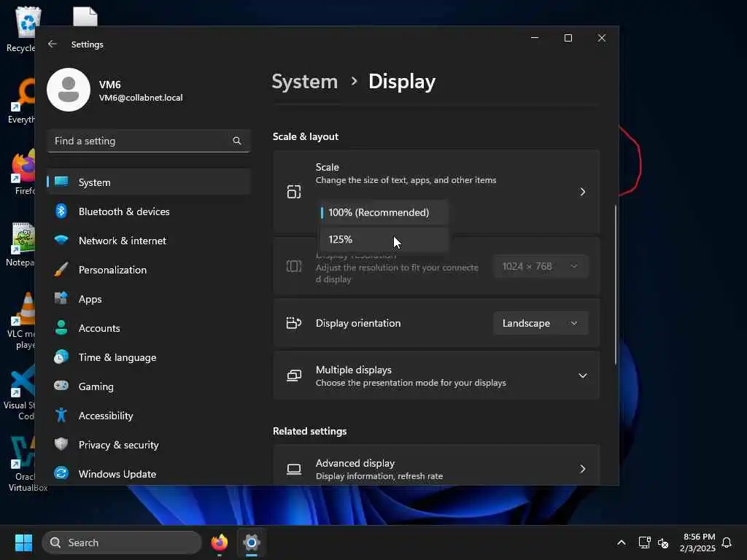
Task: Click the muted volume tray icon
Action: [663, 542]
